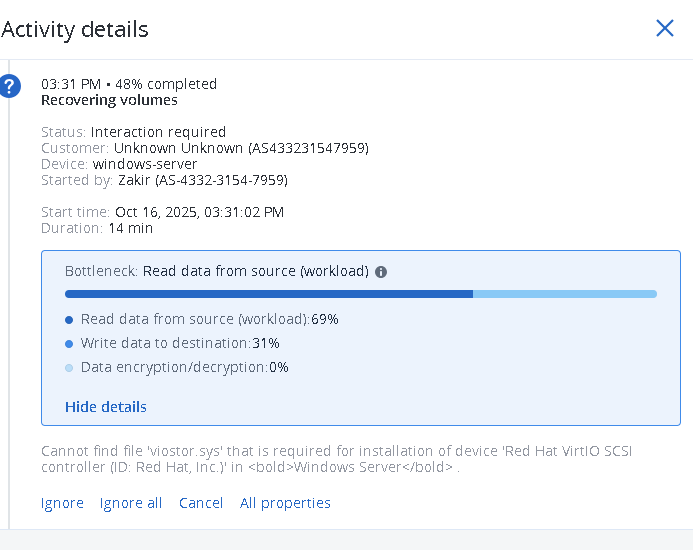Collapse the panel with Hide details
The image size is (693, 550).
tap(106, 407)
